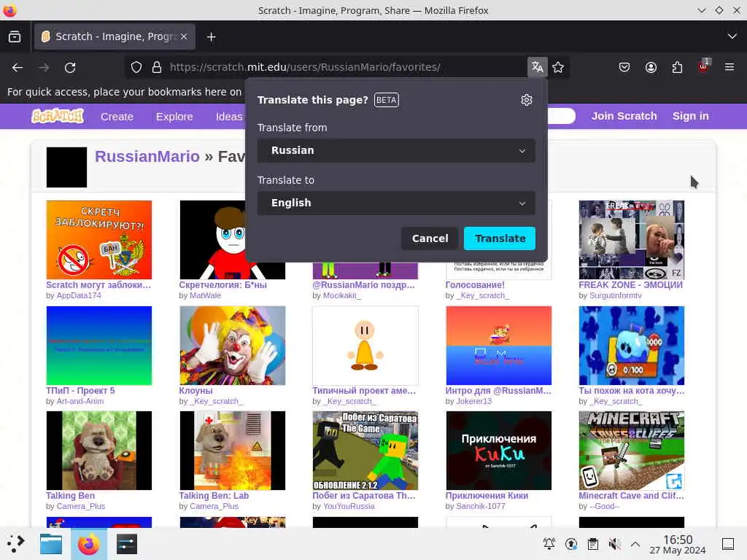
Task: Open system settings app in taskbar
Action: coord(126,543)
